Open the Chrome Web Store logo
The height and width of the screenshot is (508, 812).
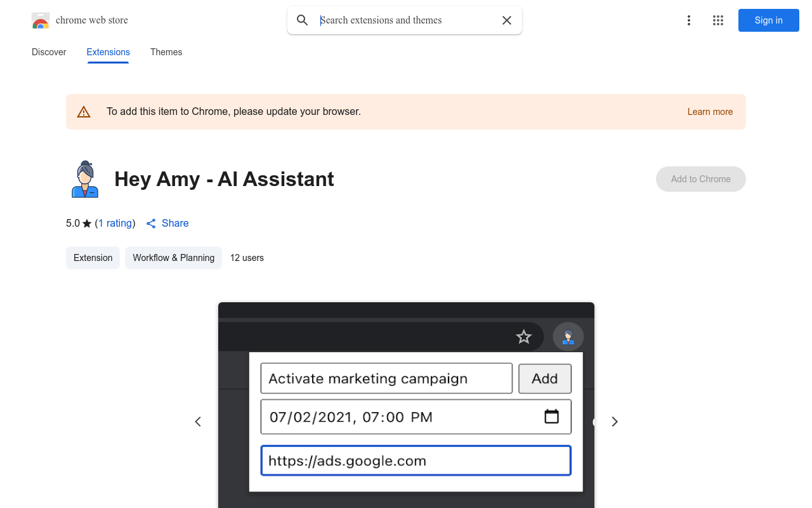click(x=41, y=20)
